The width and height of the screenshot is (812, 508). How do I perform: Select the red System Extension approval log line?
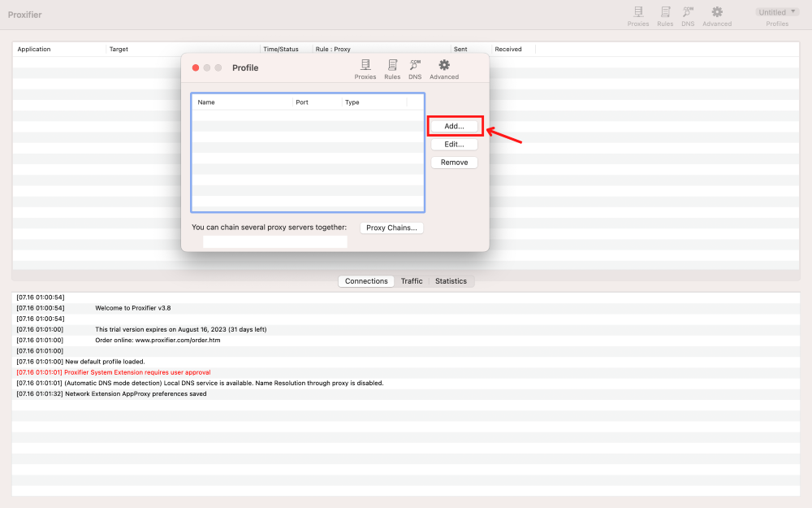click(x=406, y=372)
